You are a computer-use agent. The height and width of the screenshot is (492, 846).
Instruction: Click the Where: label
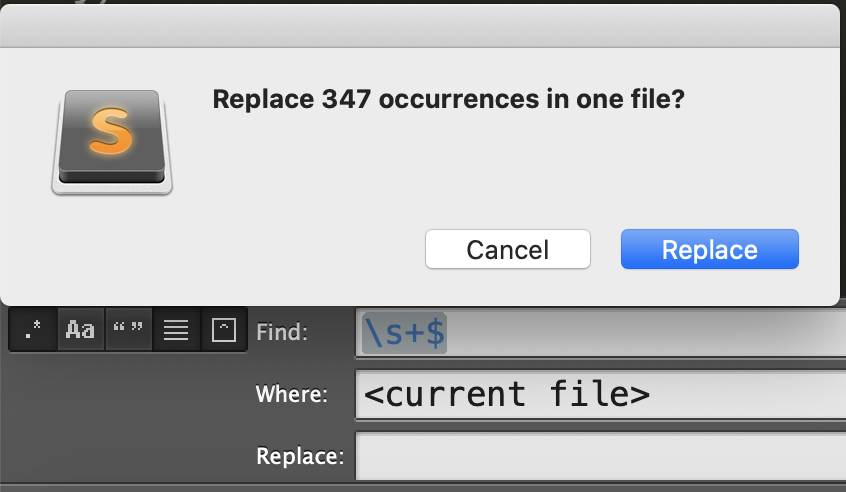coord(291,394)
